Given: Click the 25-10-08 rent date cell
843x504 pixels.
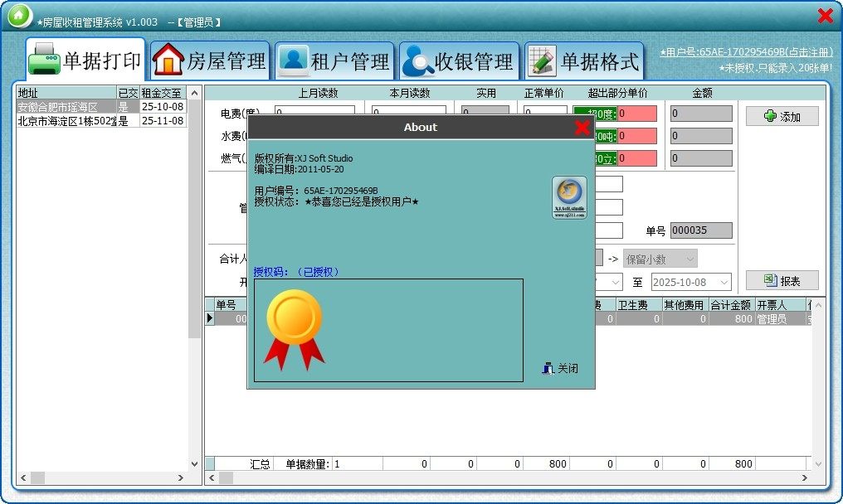Looking at the screenshot, I should (x=163, y=107).
